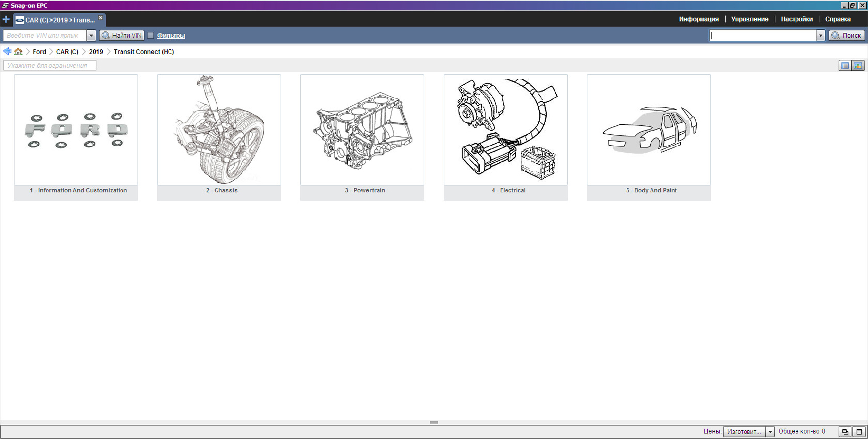Switch to thumbnail grid view icon

click(858, 66)
